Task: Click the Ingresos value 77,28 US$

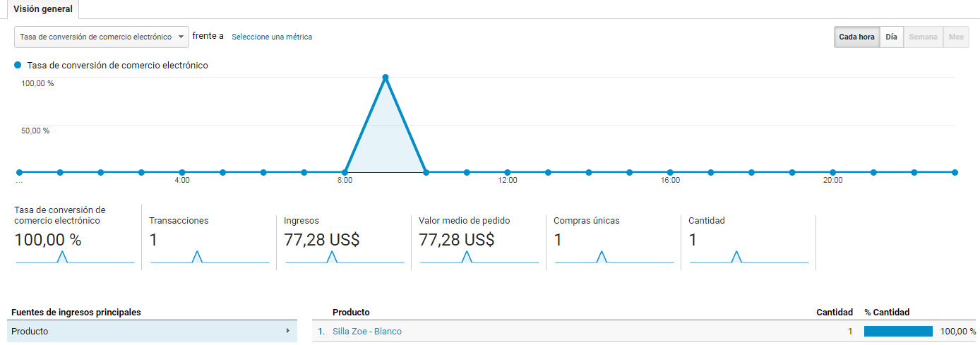Action: tap(321, 240)
